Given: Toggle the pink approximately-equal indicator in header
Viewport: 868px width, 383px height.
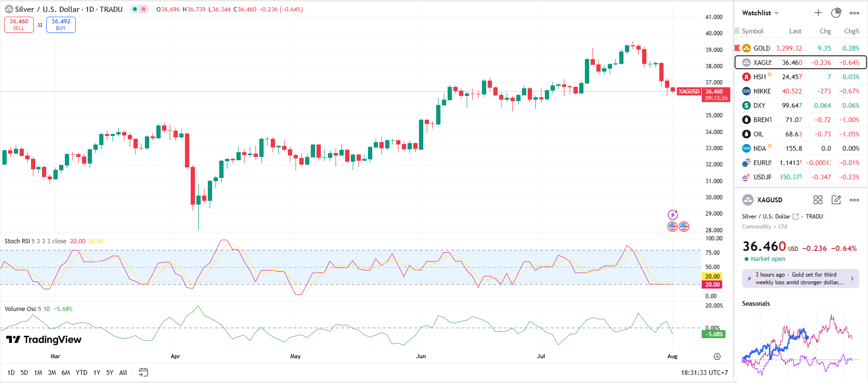Looking at the screenshot, I should (143, 9).
